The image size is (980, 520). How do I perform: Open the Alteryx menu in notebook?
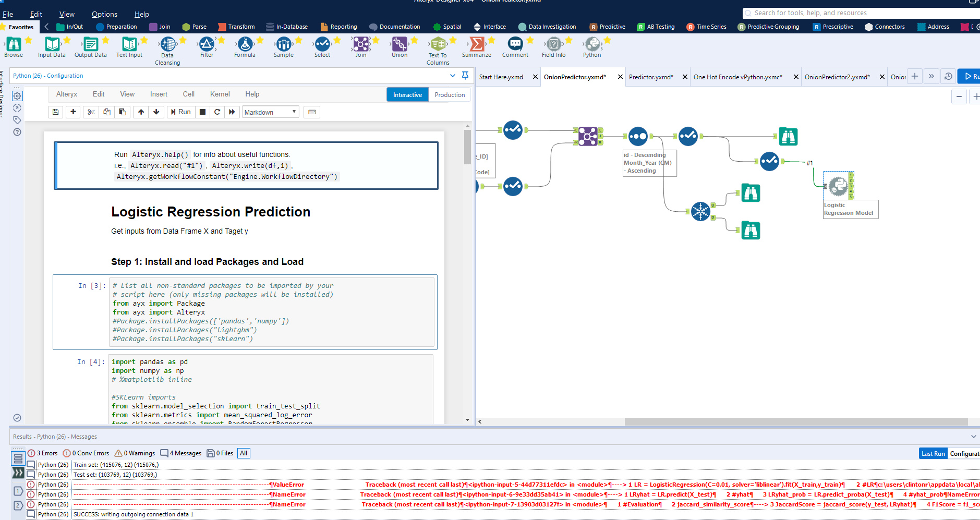coord(67,94)
